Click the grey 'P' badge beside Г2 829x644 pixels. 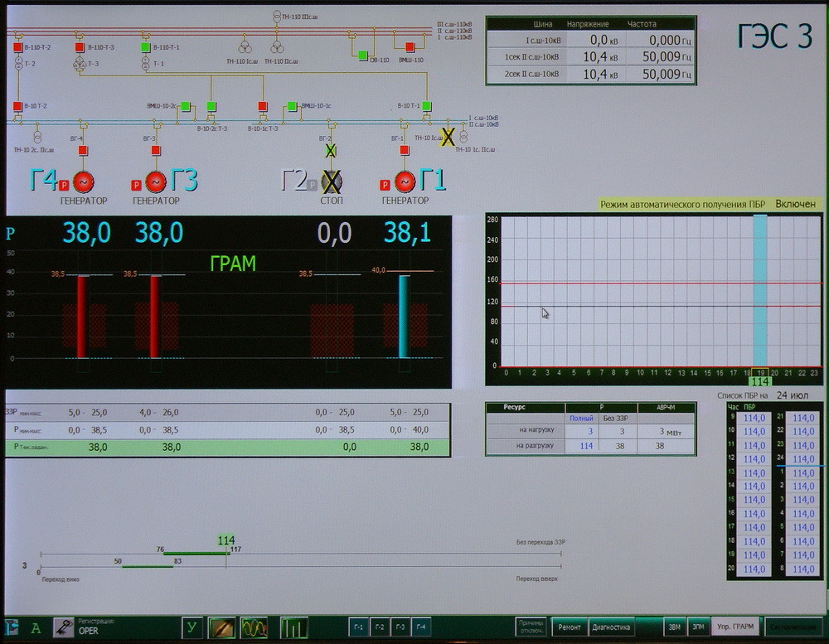tap(313, 185)
